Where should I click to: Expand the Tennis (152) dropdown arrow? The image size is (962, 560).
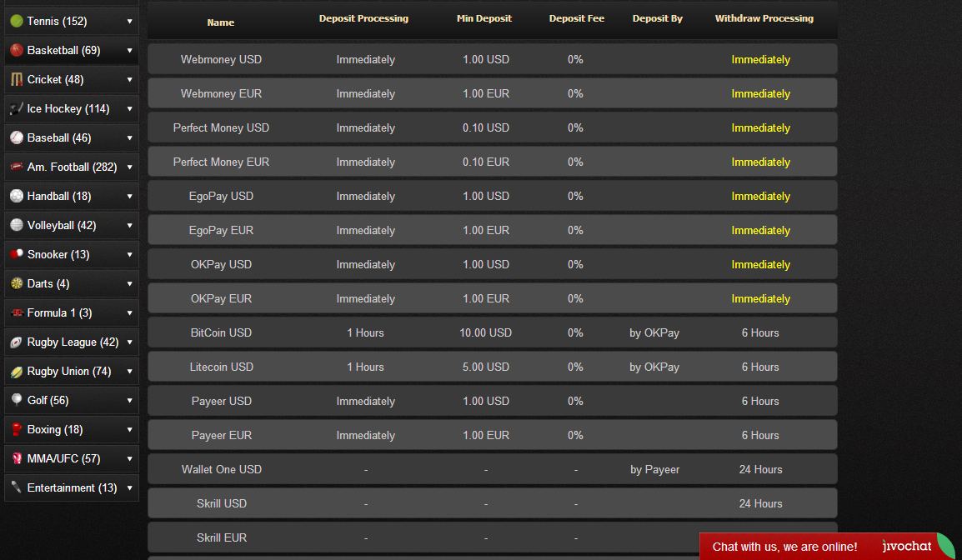(129, 21)
